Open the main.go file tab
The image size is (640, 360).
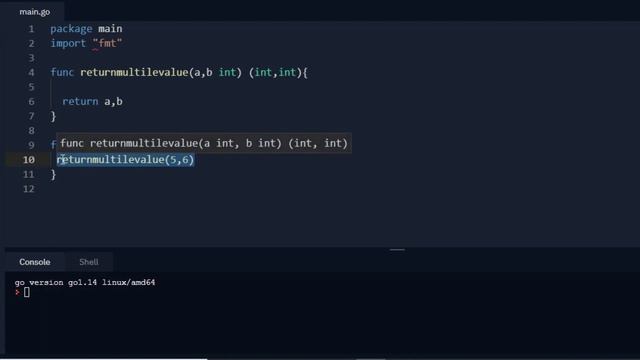35,12
